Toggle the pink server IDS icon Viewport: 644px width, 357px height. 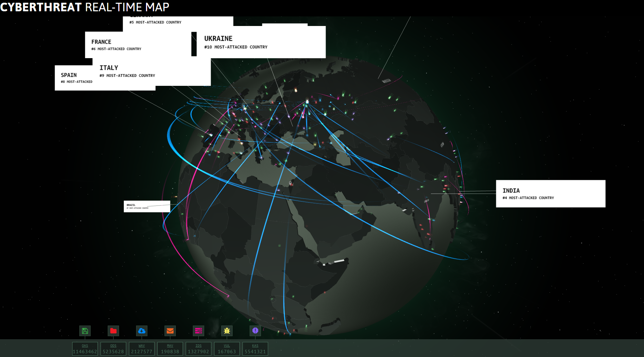coord(198,331)
